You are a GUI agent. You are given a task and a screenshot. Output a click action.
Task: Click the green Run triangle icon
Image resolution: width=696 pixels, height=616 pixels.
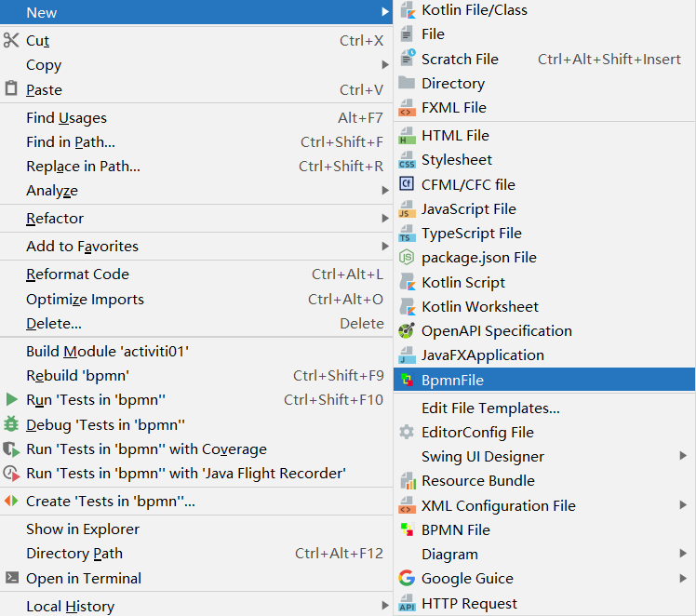(x=11, y=399)
